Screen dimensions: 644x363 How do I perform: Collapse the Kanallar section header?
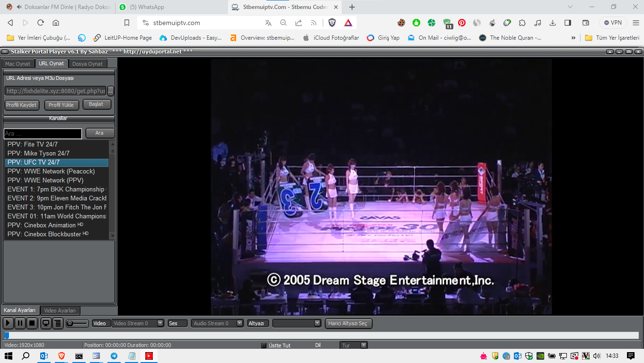59,119
